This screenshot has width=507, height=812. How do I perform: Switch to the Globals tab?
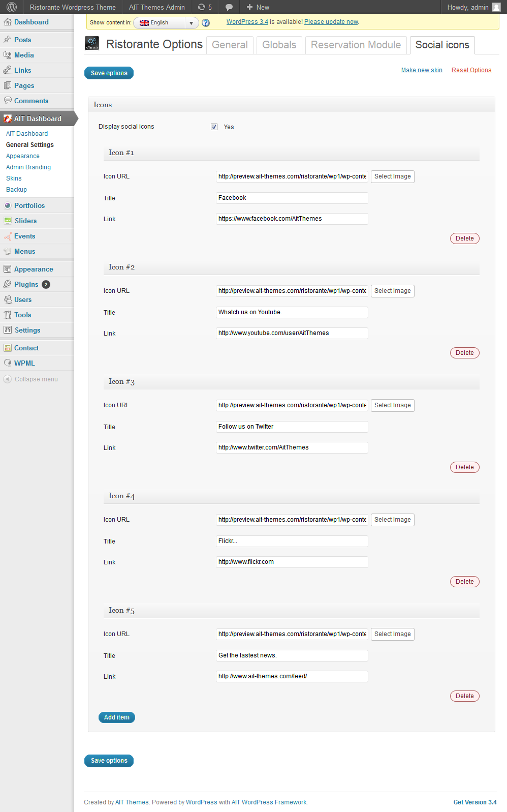point(279,45)
